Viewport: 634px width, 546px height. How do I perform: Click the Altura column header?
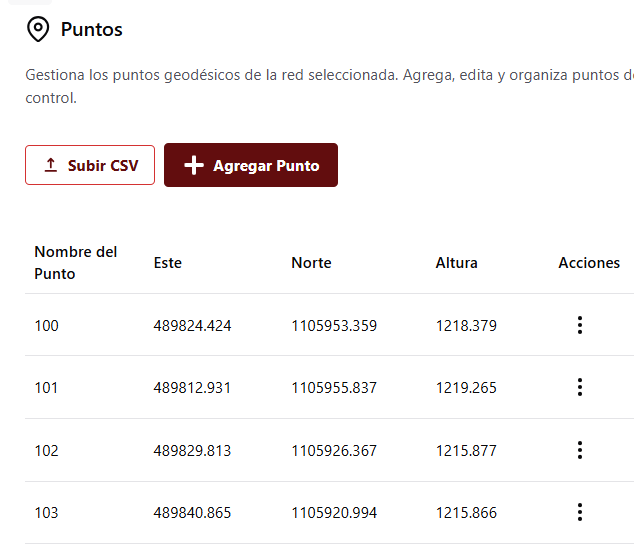coord(456,263)
